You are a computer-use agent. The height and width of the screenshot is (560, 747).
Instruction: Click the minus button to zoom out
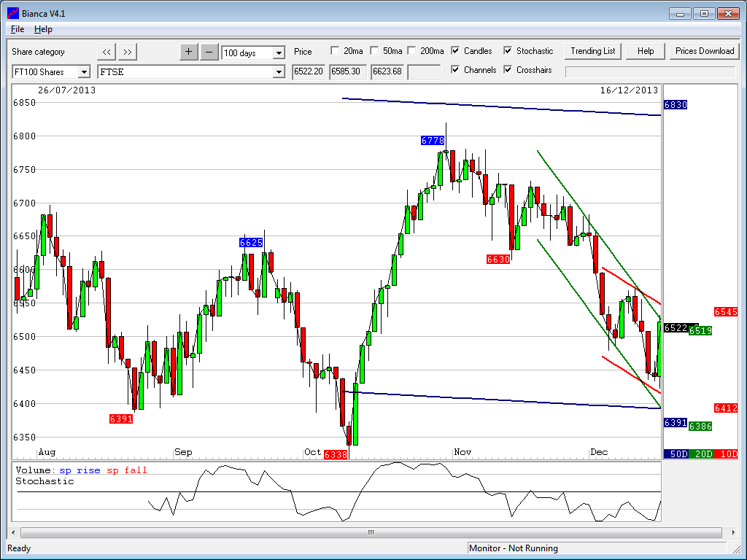tap(209, 52)
